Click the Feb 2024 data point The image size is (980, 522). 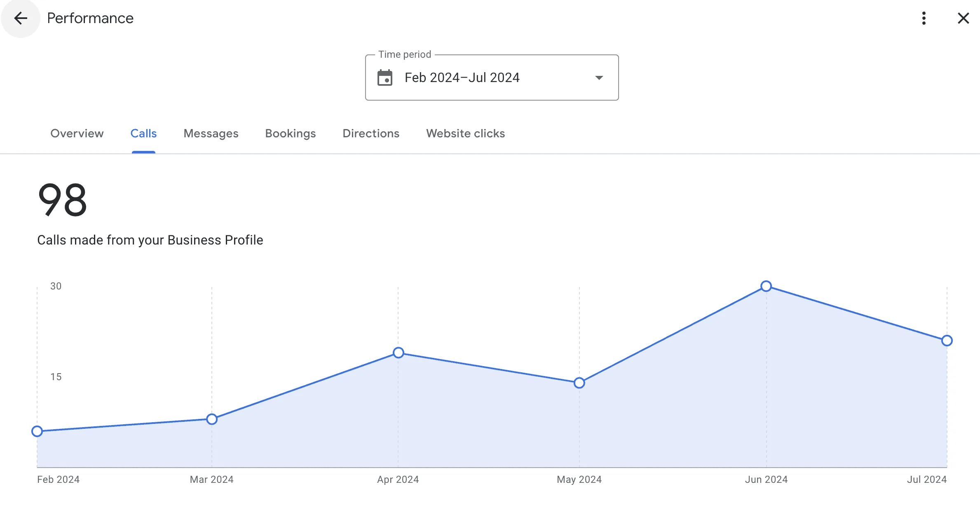[x=38, y=431]
